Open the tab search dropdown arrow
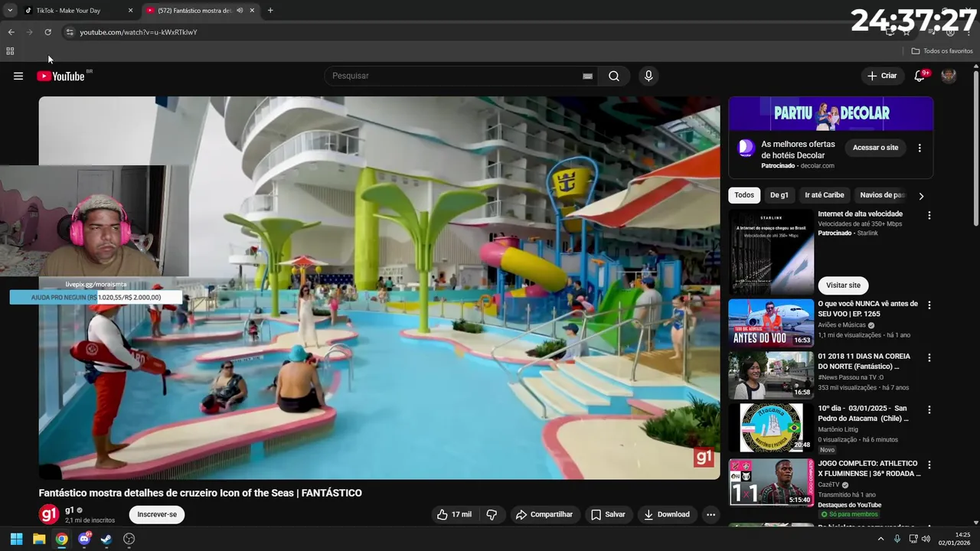Viewport: 980px width, 551px height. (x=10, y=11)
